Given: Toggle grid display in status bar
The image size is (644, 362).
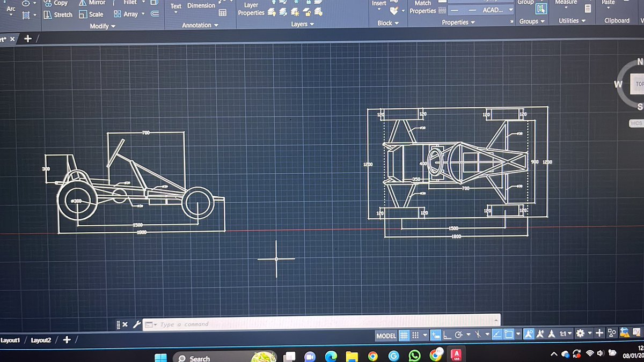Looking at the screenshot, I should pos(404,336).
